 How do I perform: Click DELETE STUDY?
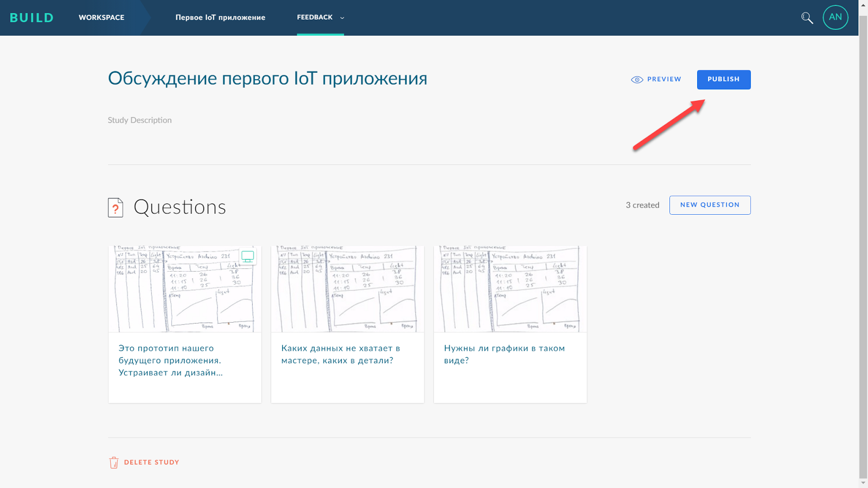[151, 462]
